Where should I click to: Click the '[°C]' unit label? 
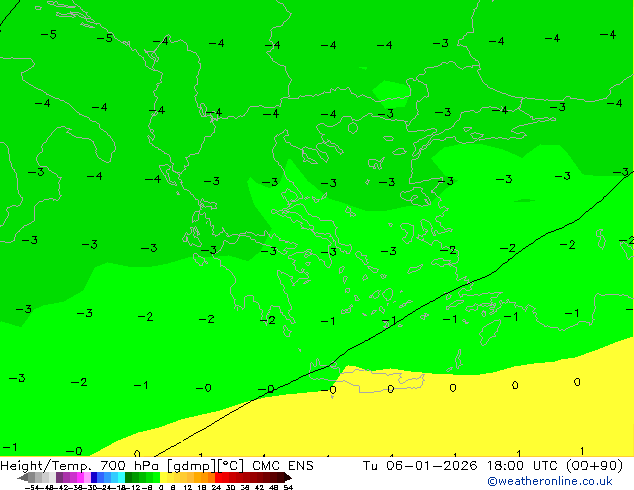click(x=230, y=466)
